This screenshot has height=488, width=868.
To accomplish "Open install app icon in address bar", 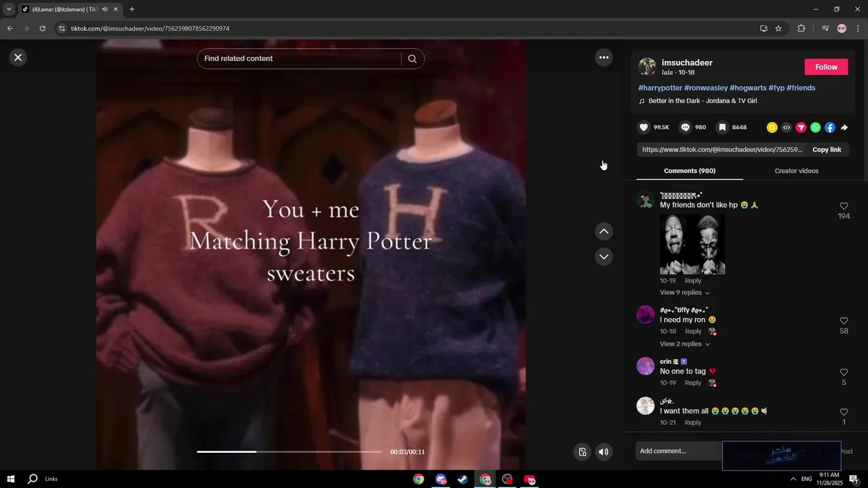I will click(764, 28).
